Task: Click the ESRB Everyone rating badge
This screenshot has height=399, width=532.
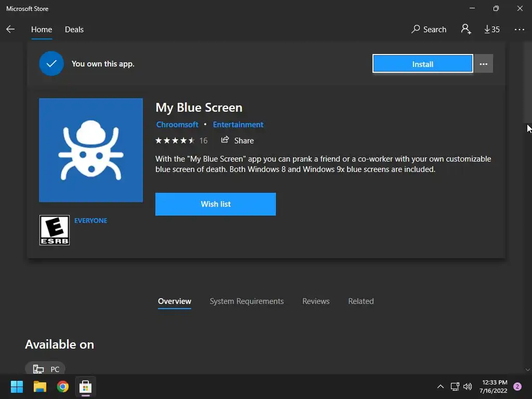Action: tap(54, 230)
